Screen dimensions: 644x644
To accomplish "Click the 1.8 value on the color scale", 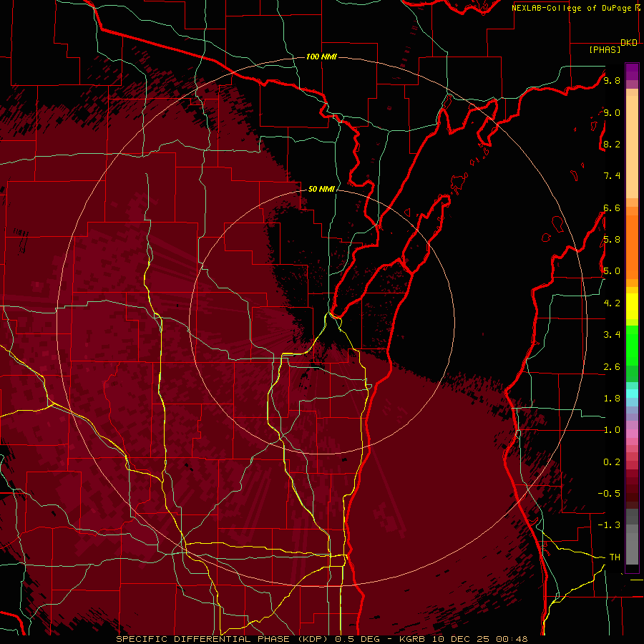I will tap(612, 399).
